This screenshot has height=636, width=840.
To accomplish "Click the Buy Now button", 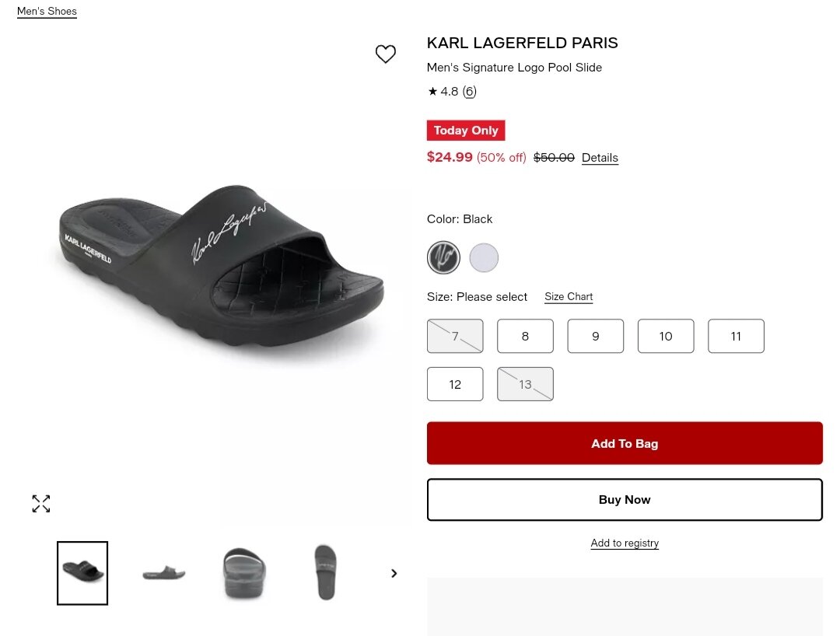I will click(625, 499).
